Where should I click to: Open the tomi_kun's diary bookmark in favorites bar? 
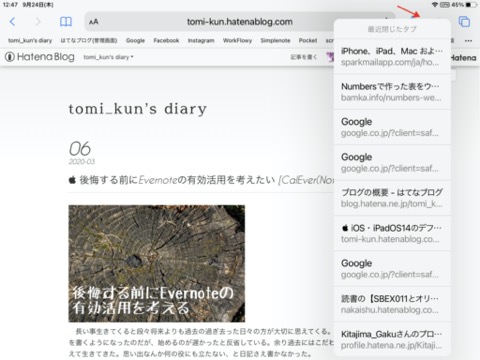pos(30,41)
